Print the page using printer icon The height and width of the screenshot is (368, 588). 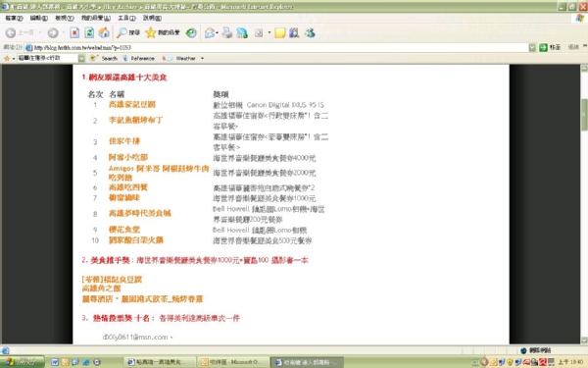227,33
